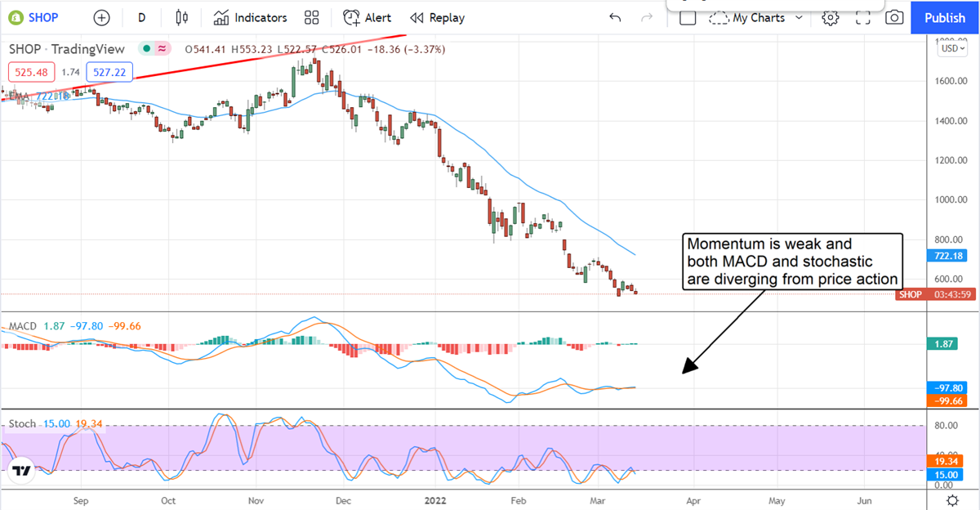Viewport: 980px width, 510px height.
Task: Open the Indicators dialog
Action: (x=251, y=17)
